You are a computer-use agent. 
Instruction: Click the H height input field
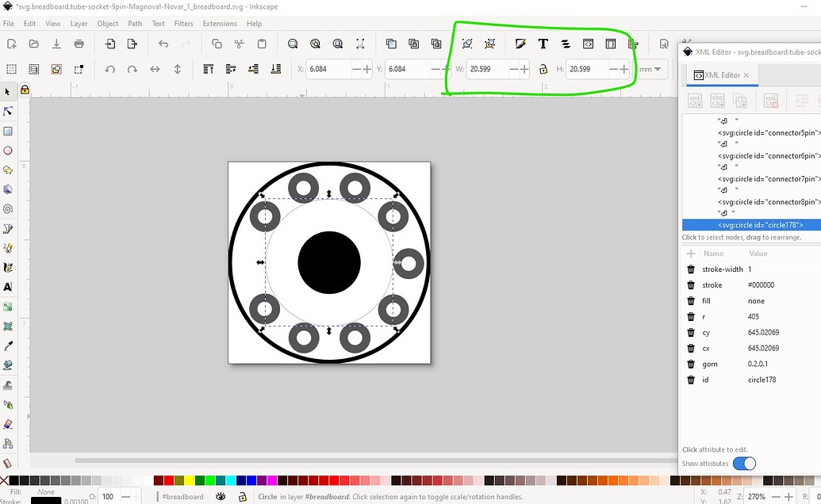pos(586,69)
